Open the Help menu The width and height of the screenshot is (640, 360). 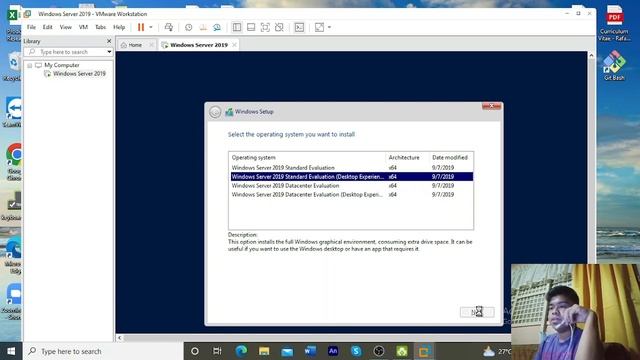tap(119, 27)
